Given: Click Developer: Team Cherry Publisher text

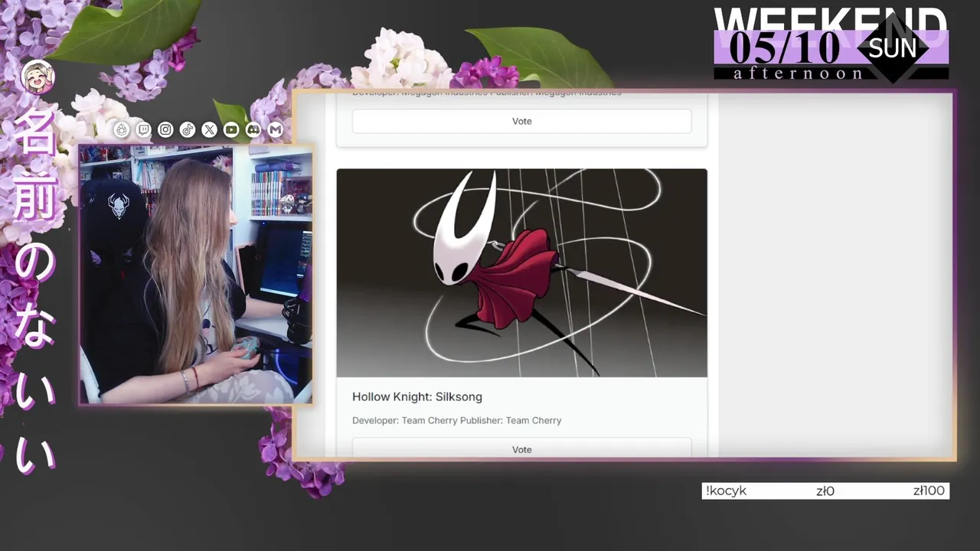Looking at the screenshot, I should click(x=456, y=420).
